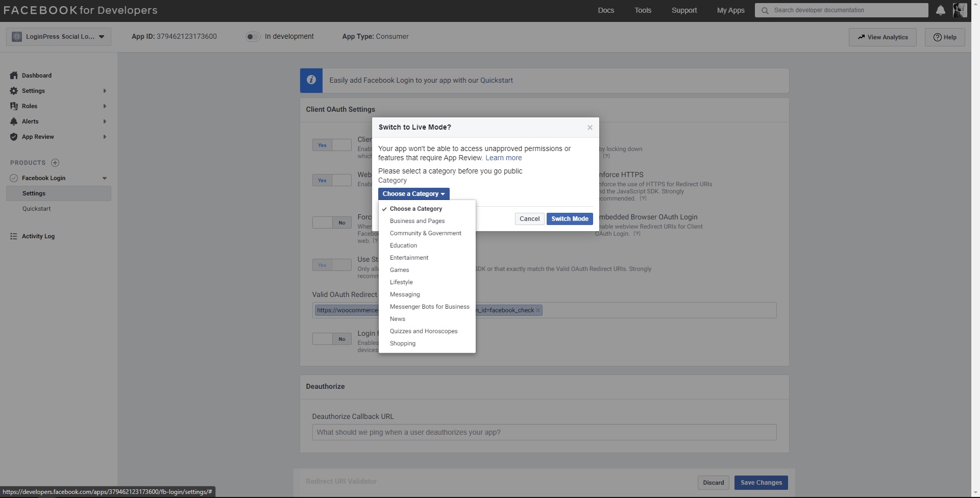Image resolution: width=980 pixels, height=498 pixels.
Task: Click the App Review shield icon
Action: coord(14,137)
